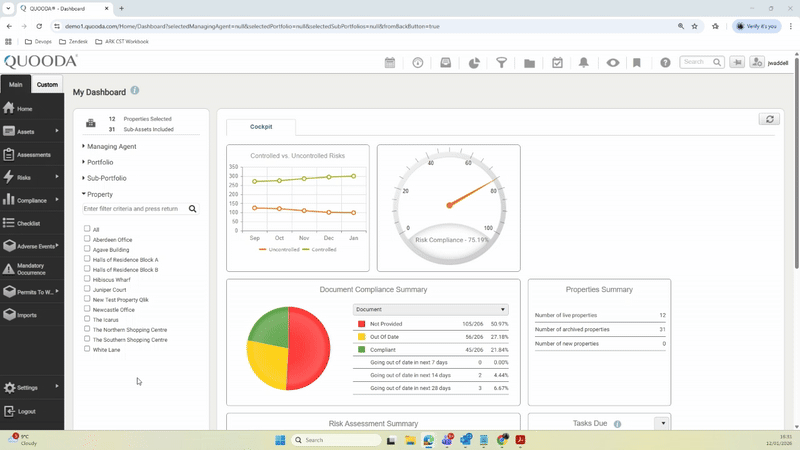Click the Tasks Due info icon

617,424
